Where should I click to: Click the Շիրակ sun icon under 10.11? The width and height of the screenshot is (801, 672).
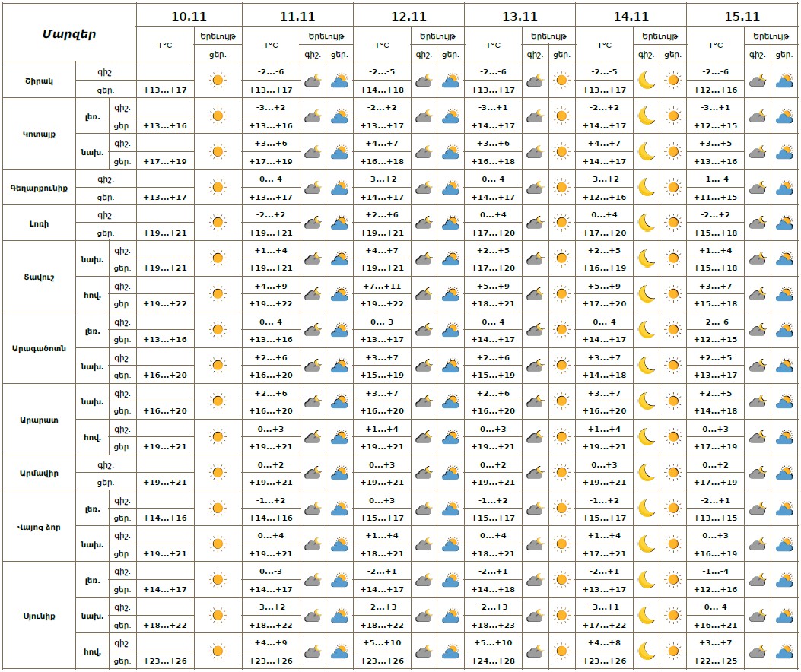(218, 80)
